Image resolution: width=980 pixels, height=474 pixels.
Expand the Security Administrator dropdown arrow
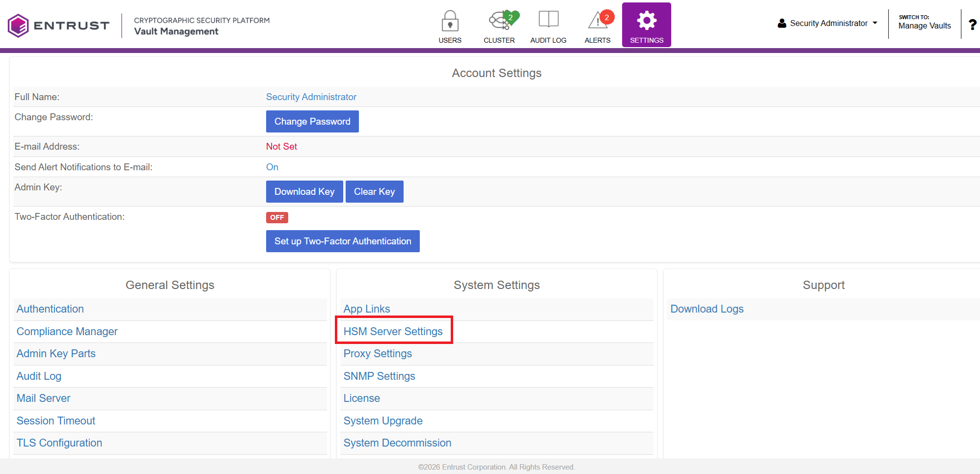875,23
